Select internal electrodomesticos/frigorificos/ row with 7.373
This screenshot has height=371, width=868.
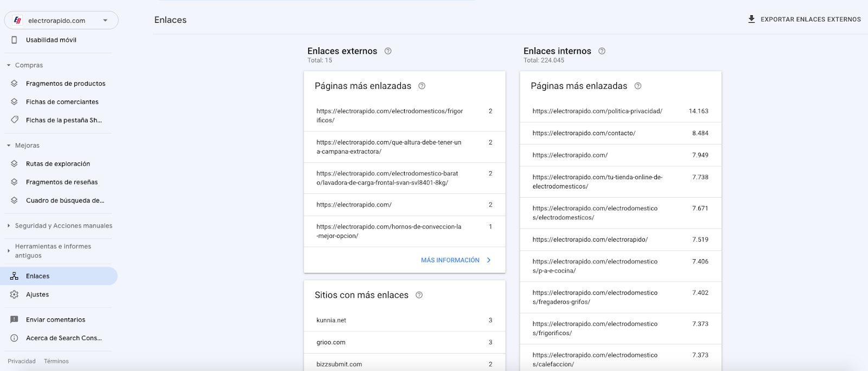621,329
